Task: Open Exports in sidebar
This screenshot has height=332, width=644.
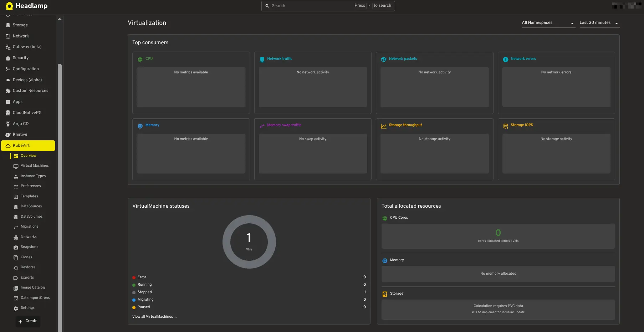Action: pyautogui.click(x=27, y=277)
